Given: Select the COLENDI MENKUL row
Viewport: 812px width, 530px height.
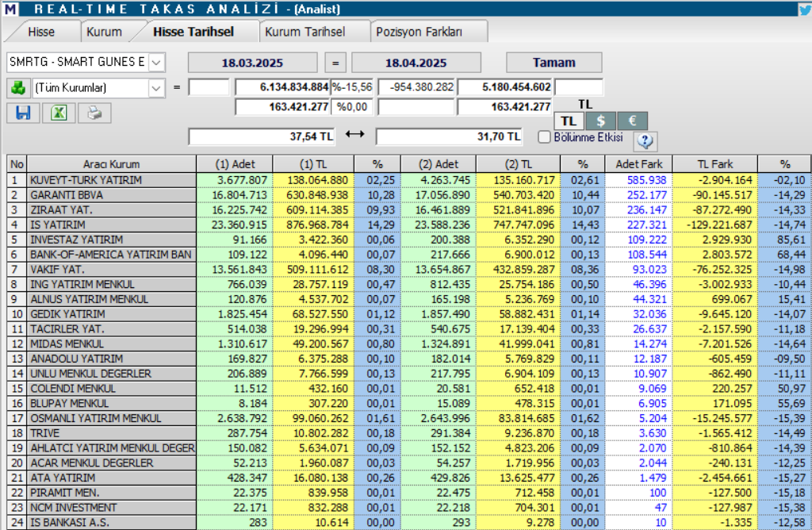Looking at the screenshot, I should pos(409,389).
